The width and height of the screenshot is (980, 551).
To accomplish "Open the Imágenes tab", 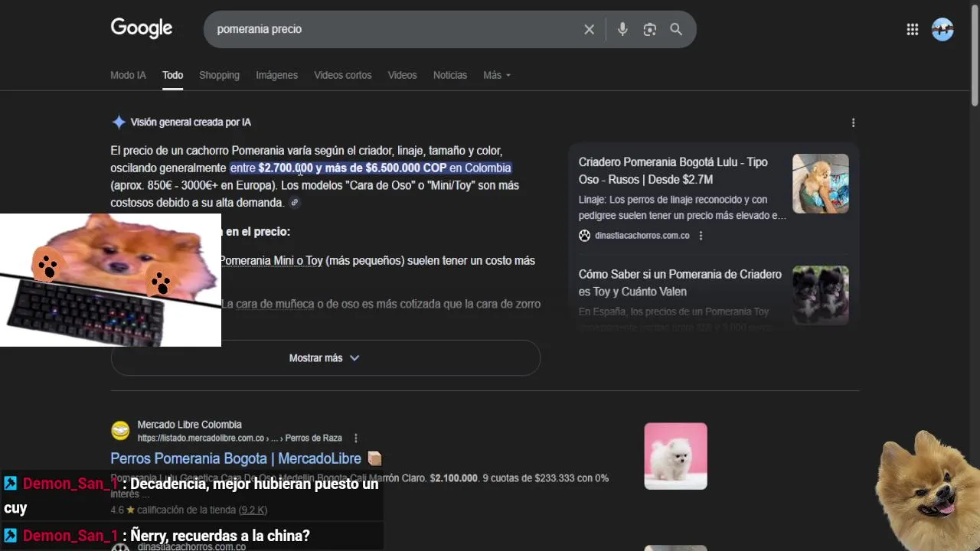I will pos(276,75).
